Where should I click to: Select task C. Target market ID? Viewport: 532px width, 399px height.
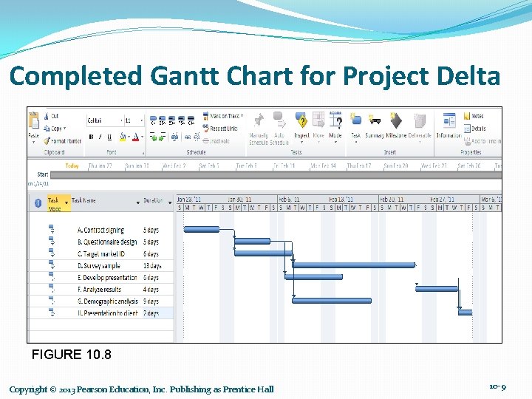(100, 253)
